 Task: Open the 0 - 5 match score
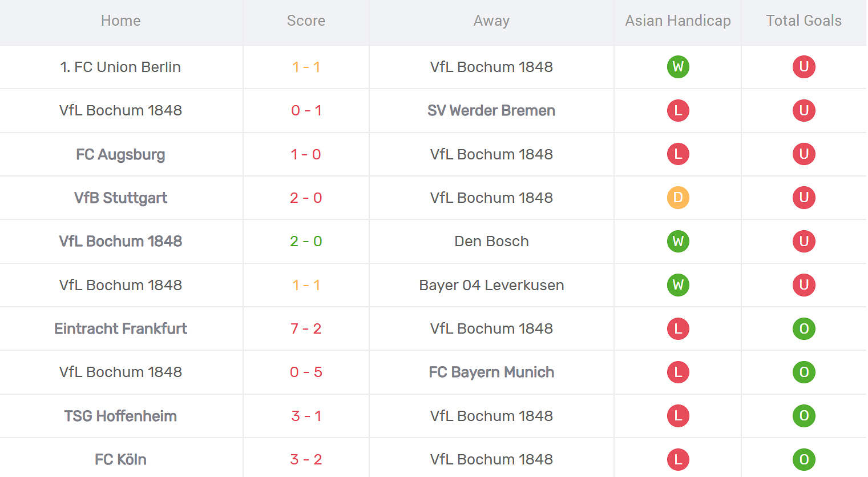pyautogui.click(x=306, y=372)
